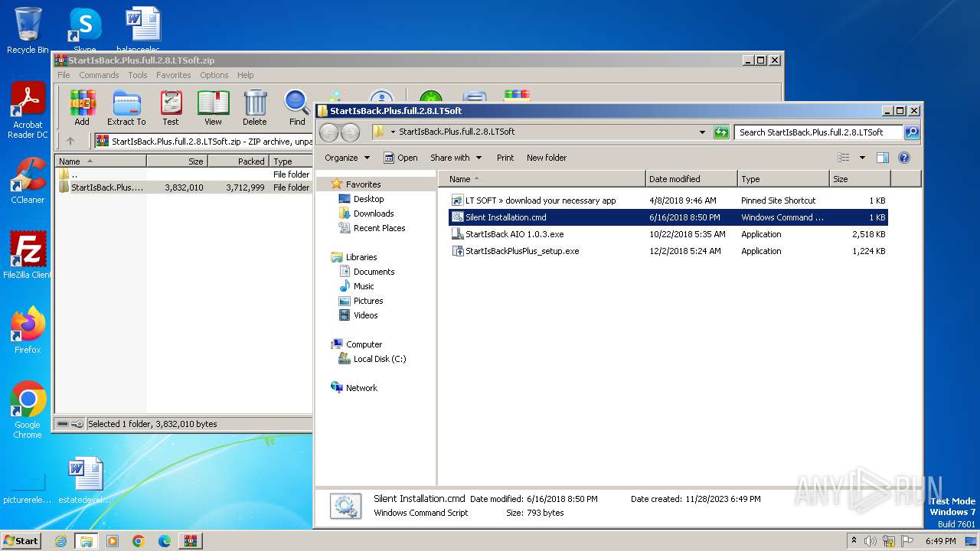This screenshot has height=551, width=980.
Task: Click the Explorer forward navigation button
Action: [350, 132]
